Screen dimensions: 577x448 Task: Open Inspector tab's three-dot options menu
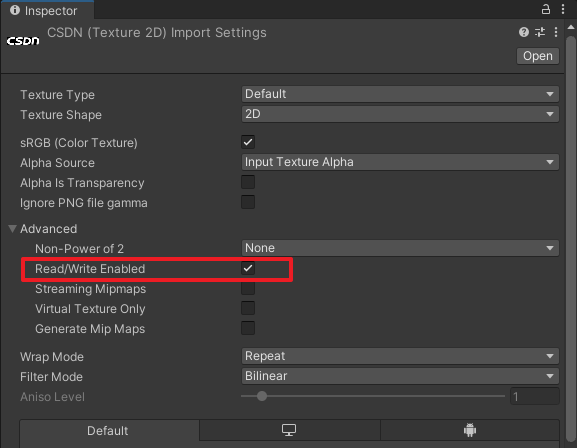pos(563,9)
